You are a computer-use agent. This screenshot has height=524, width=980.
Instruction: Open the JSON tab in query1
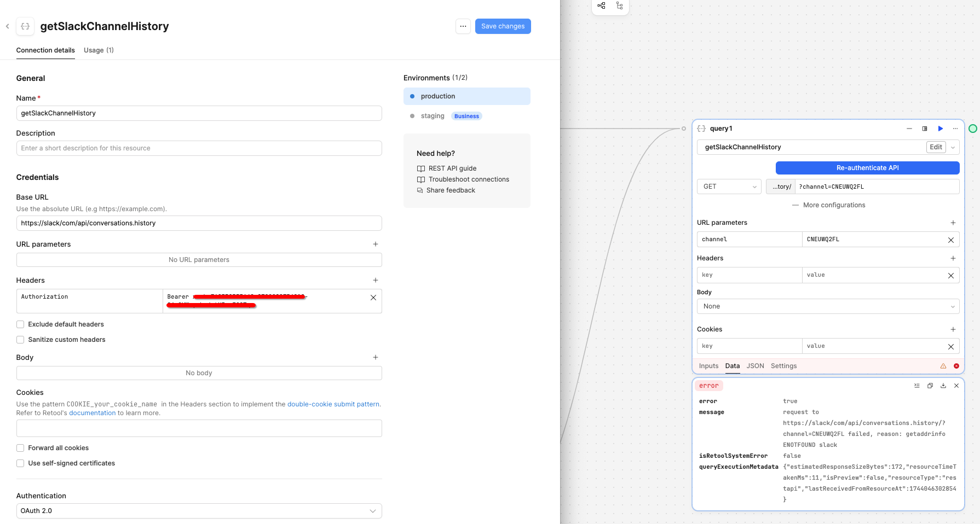[755, 366]
